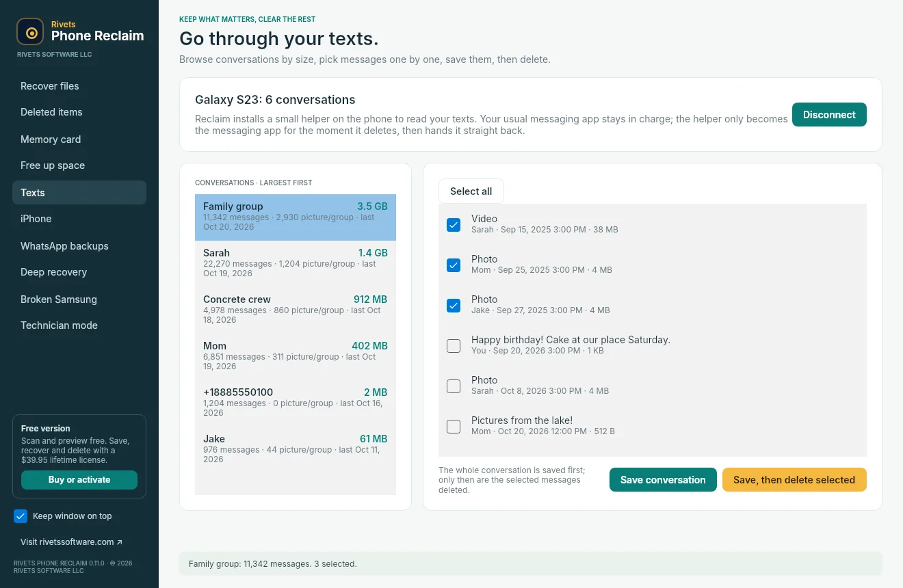Viewport: 903px width, 588px height.
Task: Uncheck the Photo from Jake checkbox
Action: 454,306
